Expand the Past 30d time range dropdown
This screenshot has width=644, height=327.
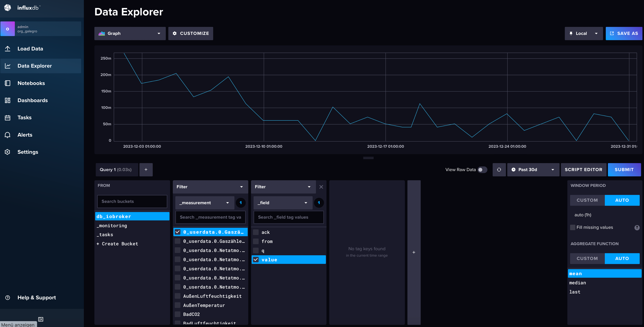[x=533, y=170]
